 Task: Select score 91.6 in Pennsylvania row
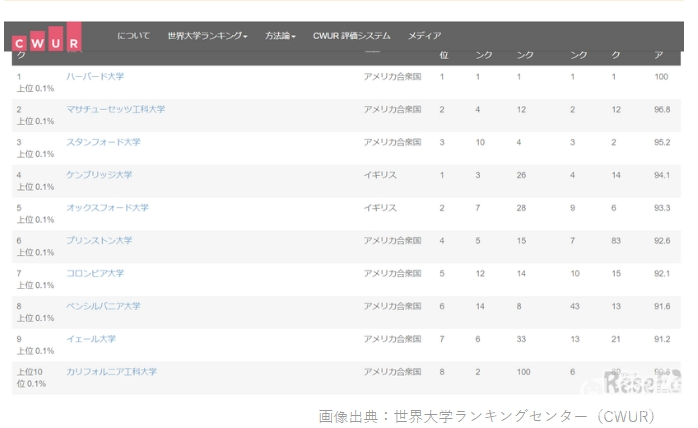pos(662,306)
